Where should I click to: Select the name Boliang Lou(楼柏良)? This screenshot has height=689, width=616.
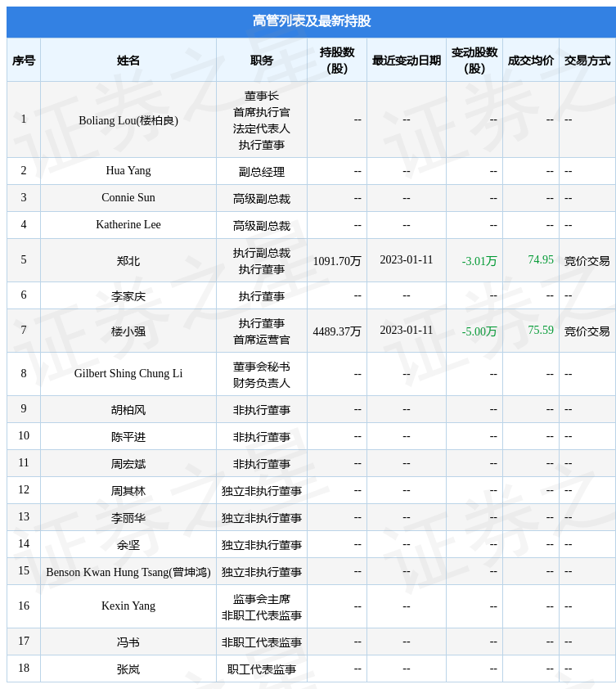[128, 120]
